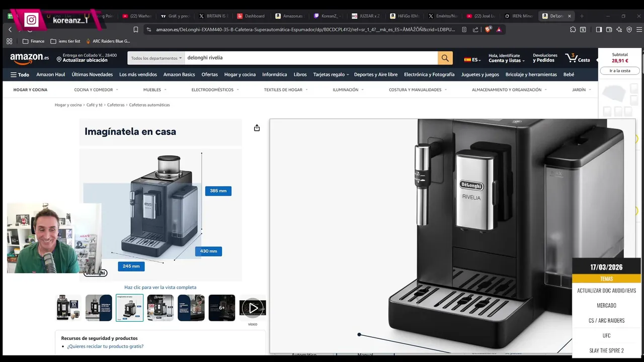Expand ALMACENAMIENTO Y ORGANIZACIÓN menu
Viewport: 644px width, 362px height.
tap(509, 90)
